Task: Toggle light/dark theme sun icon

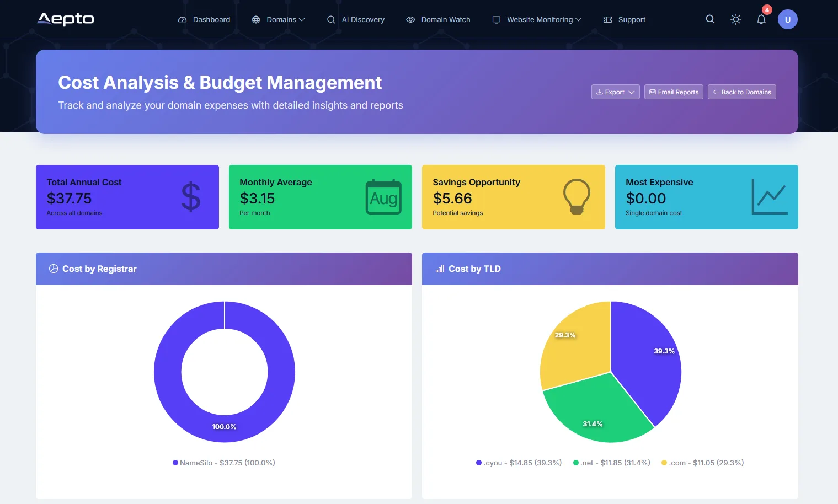Action: point(736,19)
